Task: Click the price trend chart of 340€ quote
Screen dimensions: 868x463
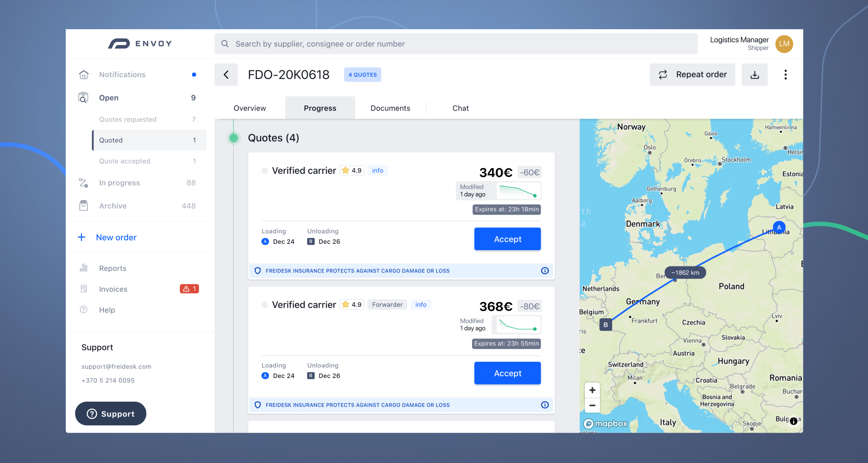Action: (518, 191)
